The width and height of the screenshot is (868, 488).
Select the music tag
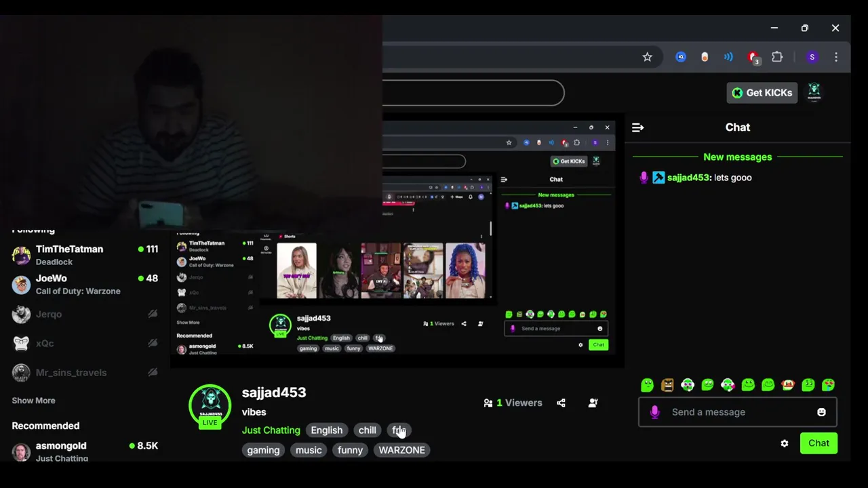click(309, 450)
